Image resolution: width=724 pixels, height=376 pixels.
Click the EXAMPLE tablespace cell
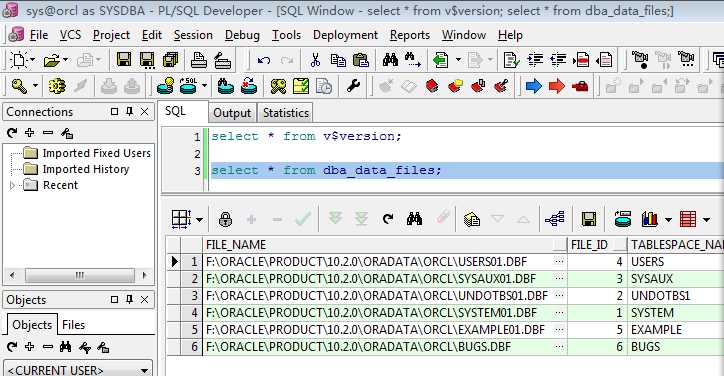click(676, 329)
